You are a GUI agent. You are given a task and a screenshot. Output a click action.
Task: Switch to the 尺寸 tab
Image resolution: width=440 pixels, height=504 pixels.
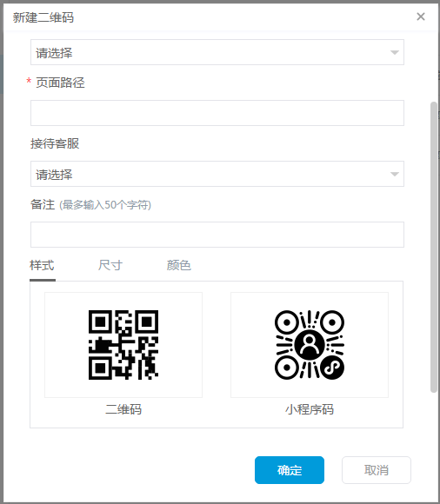click(x=110, y=266)
